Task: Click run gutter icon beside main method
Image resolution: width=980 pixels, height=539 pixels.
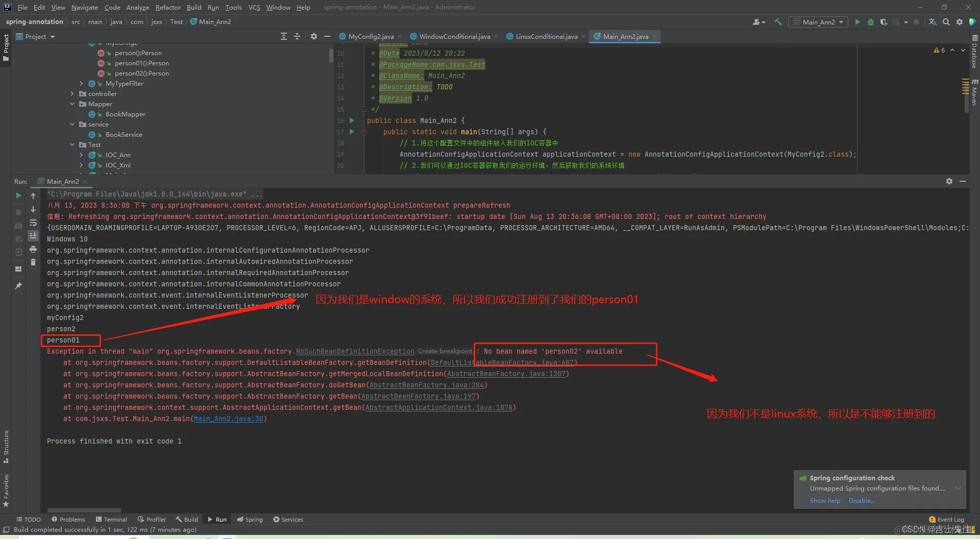Action: click(x=352, y=132)
